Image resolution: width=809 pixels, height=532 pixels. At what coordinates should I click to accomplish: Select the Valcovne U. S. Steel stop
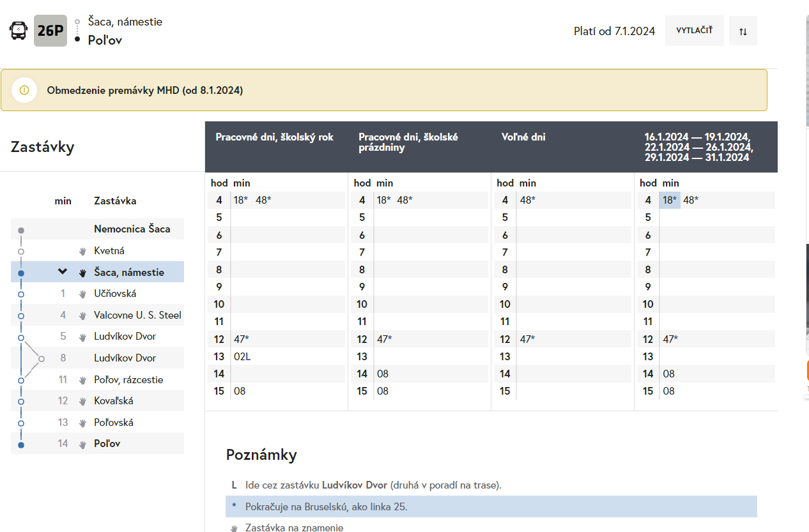tap(137, 315)
